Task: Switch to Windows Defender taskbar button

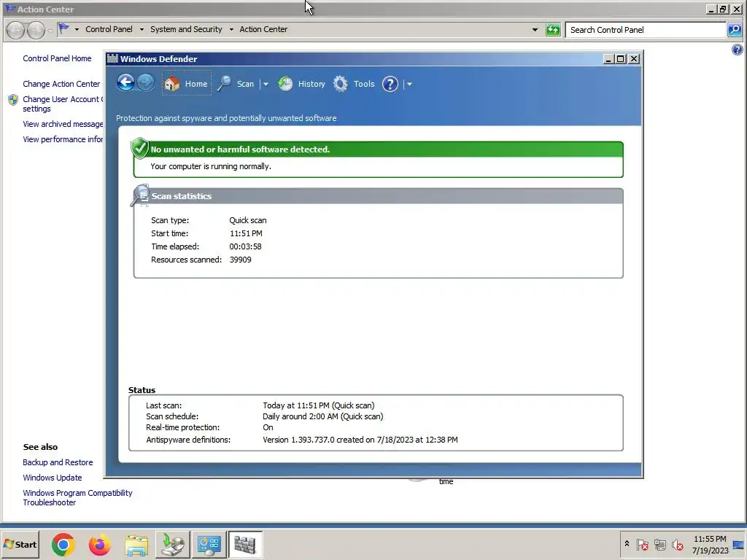Action: 245,544
